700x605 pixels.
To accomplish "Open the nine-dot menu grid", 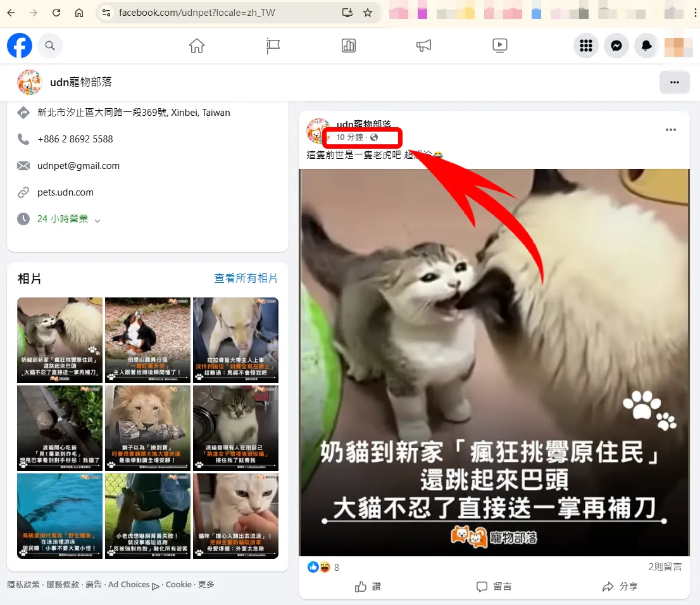I will click(586, 45).
